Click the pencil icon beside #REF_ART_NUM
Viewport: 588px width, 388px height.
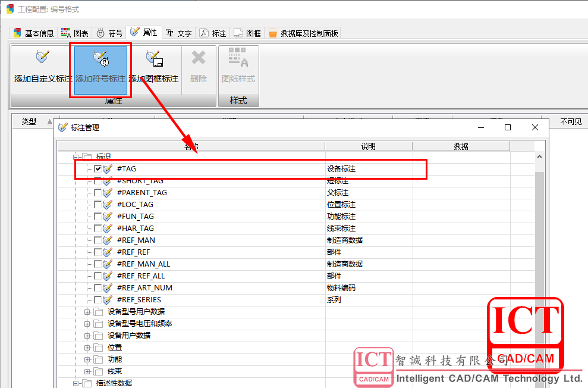[x=108, y=288]
